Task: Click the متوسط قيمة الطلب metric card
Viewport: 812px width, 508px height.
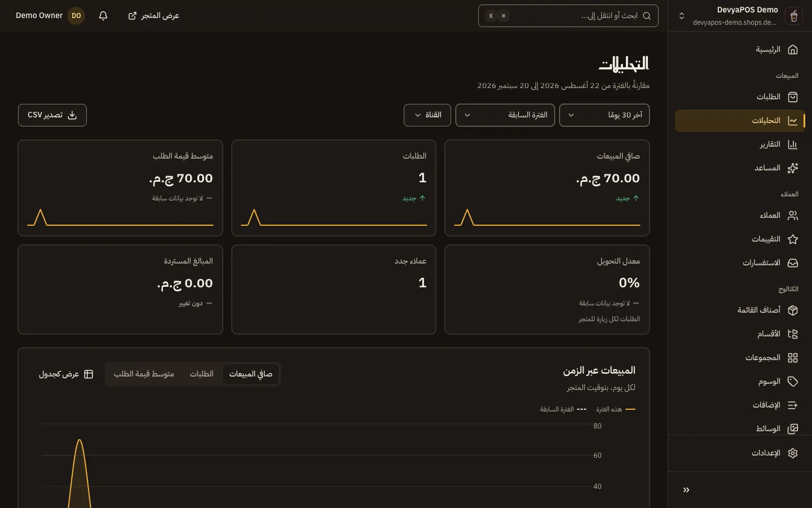Action: pos(120,188)
